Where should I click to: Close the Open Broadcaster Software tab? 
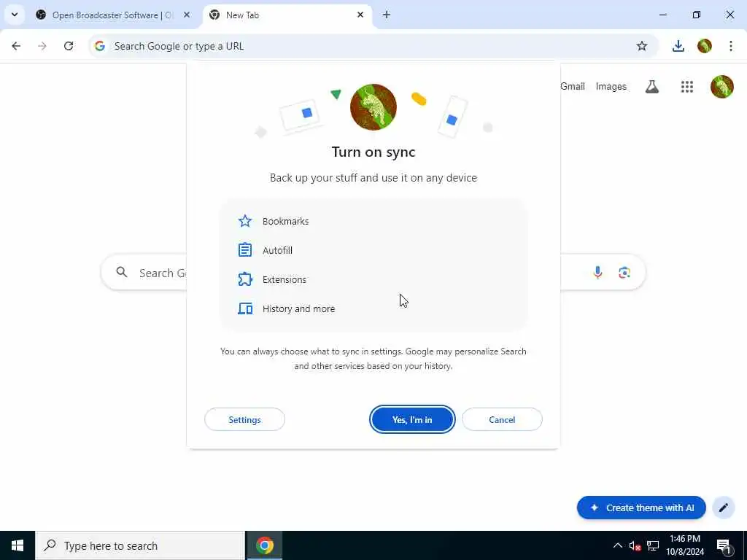[187, 15]
